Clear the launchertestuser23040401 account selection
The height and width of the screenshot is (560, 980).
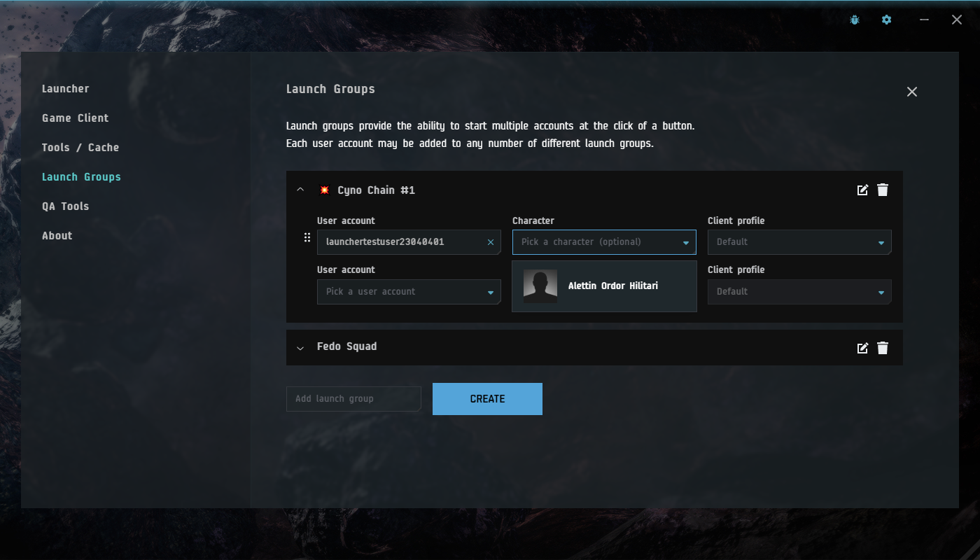coord(490,242)
